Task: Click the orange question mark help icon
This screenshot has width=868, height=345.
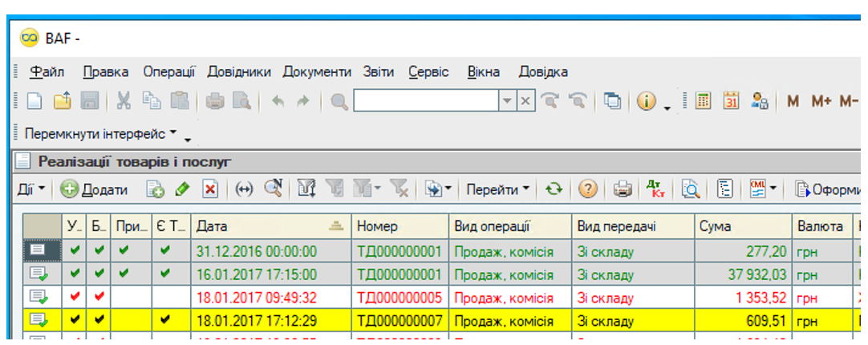Action: [x=588, y=189]
